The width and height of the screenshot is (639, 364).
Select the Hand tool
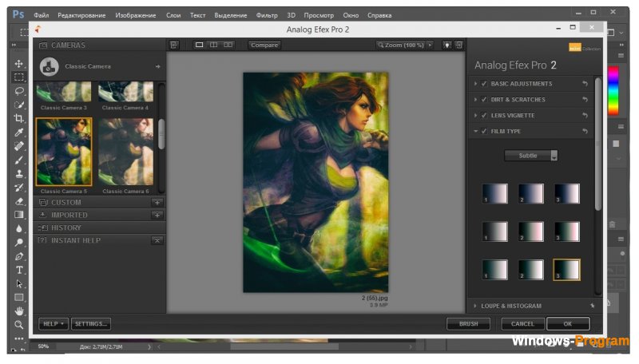pos(18,311)
